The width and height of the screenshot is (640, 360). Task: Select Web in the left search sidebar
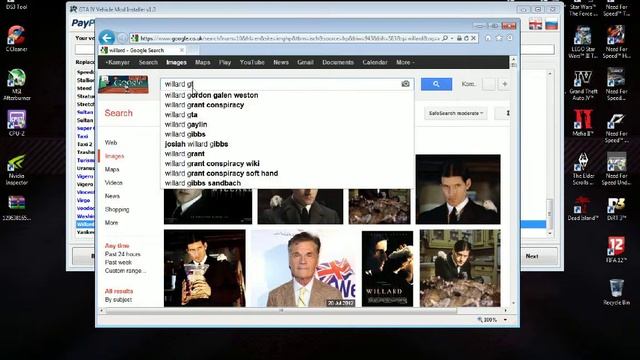[x=111, y=142]
